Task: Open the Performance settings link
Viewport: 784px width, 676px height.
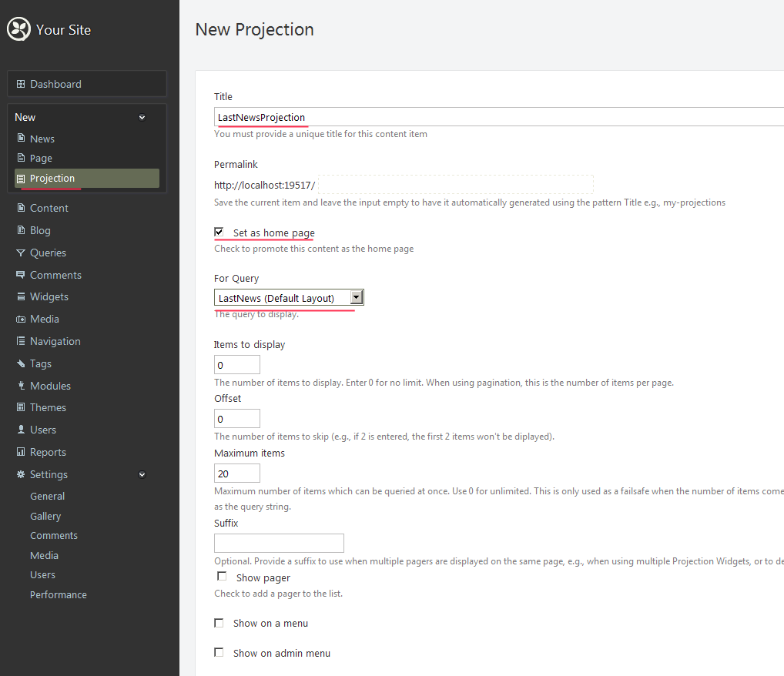Action: click(59, 594)
